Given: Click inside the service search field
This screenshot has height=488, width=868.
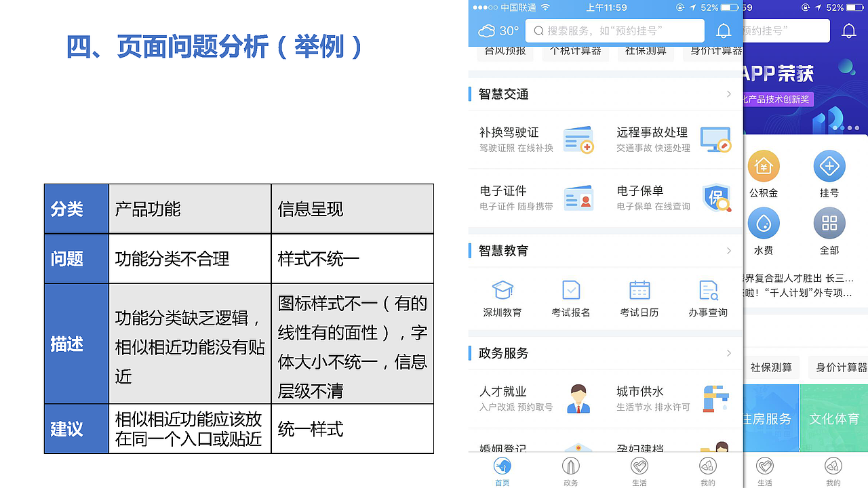Looking at the screenshot, I should coord(614,30).
